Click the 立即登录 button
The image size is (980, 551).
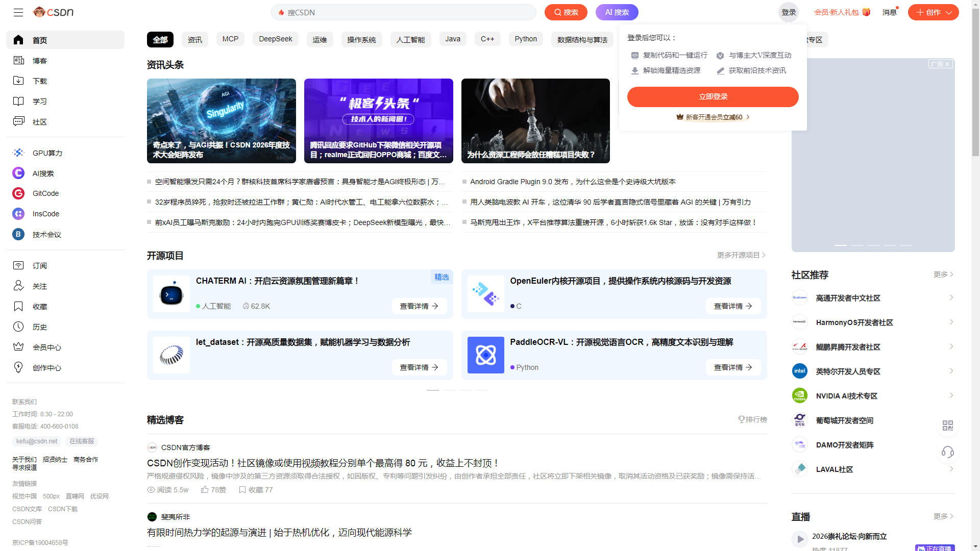(x=713, y=97)
